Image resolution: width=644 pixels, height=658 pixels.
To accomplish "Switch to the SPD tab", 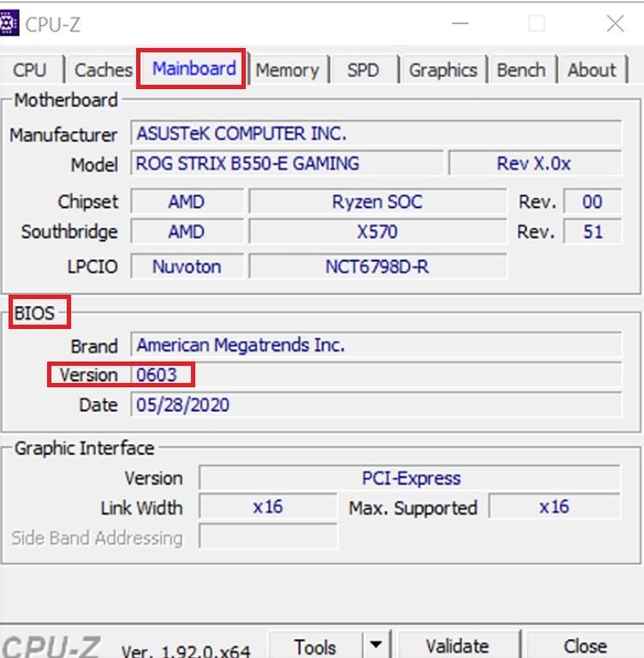I will coord(363,69).
